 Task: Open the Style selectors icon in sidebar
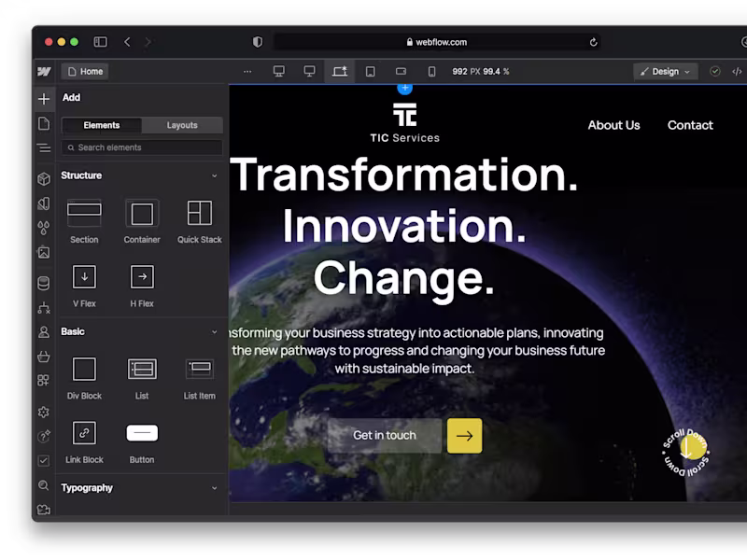tap(44, 203)
